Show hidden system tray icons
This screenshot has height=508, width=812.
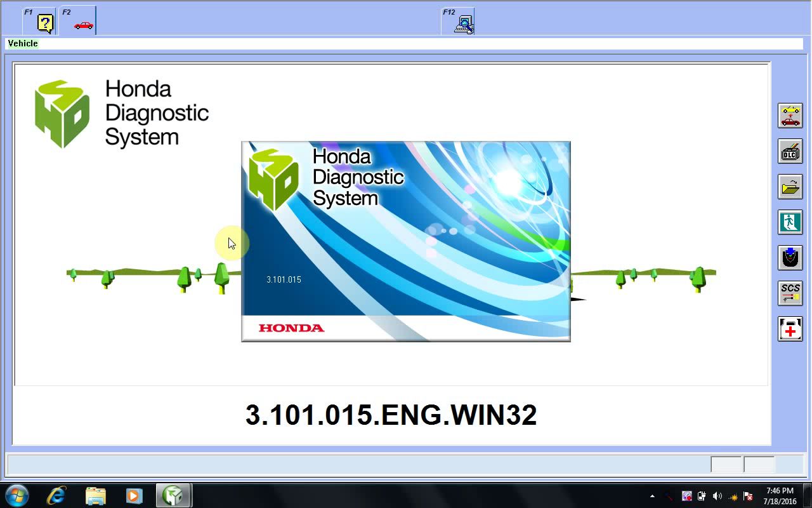click(652, 496)
